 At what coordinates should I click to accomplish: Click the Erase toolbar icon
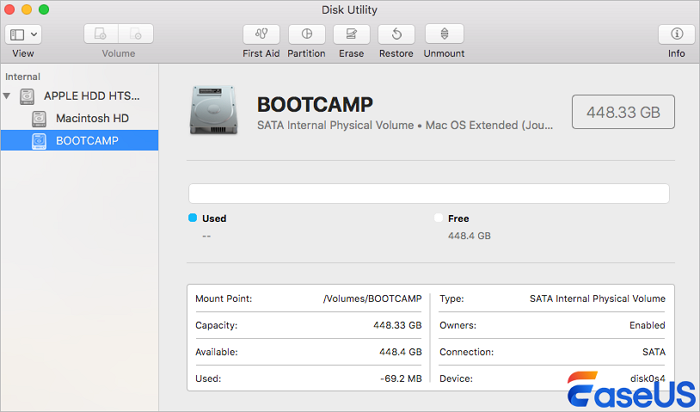pyautogui.click(x=351, y=34)
